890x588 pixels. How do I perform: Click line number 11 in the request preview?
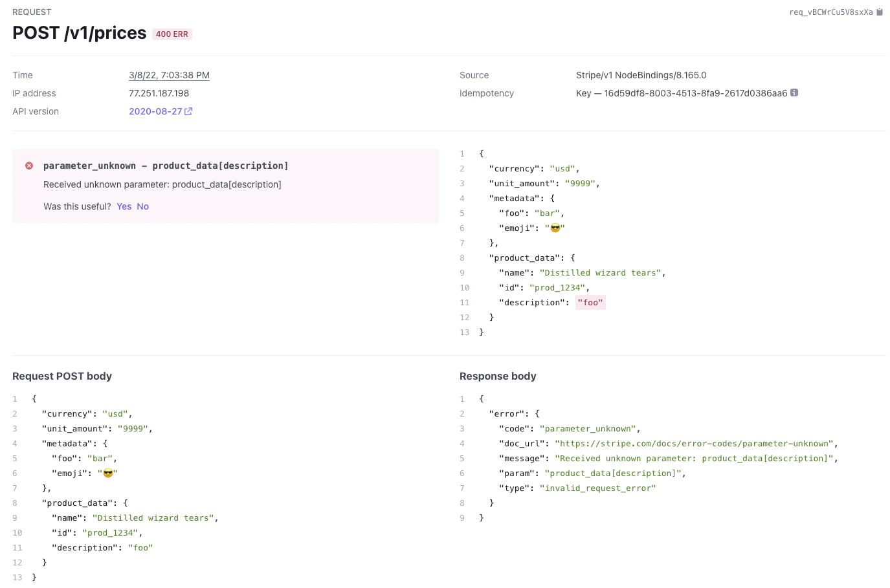pos(464,302)
